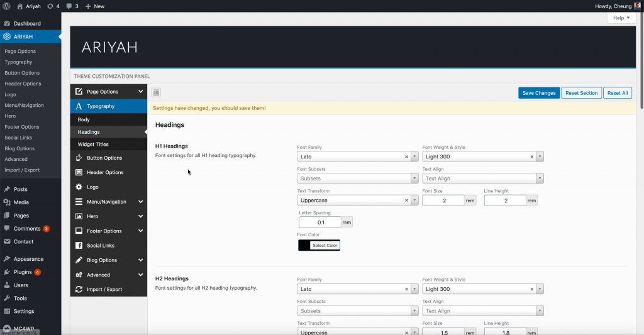
Task: Click the Reset Section button
Action: tap(582, 93)
